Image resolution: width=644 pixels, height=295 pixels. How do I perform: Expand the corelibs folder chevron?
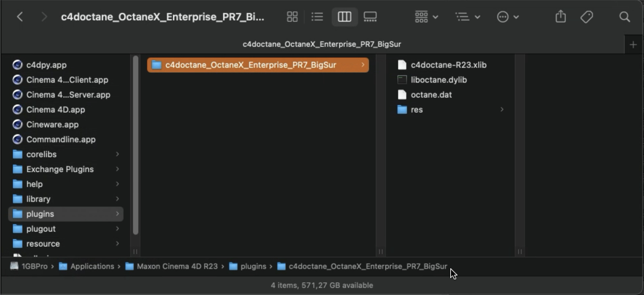click(x=117, y=154)
